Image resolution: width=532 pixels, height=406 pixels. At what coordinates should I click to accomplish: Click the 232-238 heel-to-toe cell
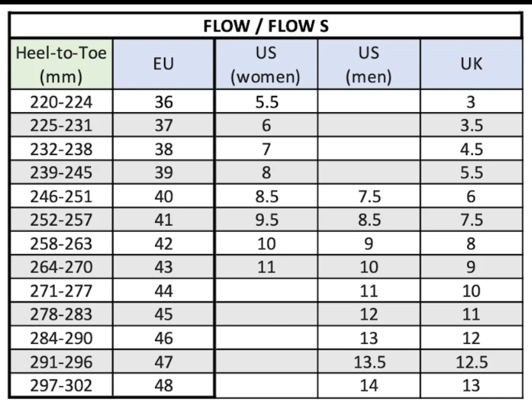tap(61, 149)
